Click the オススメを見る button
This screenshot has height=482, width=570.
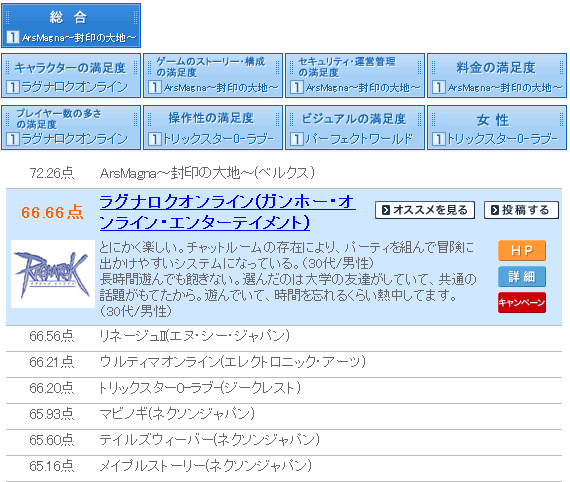pyautogui.click(x=425, y=210)
